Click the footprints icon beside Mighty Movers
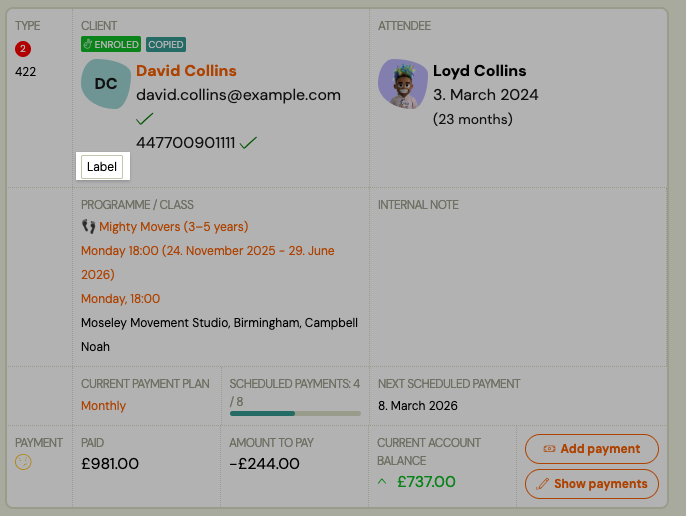The width and height of the screenshot is (686, 516). [88, 226]
